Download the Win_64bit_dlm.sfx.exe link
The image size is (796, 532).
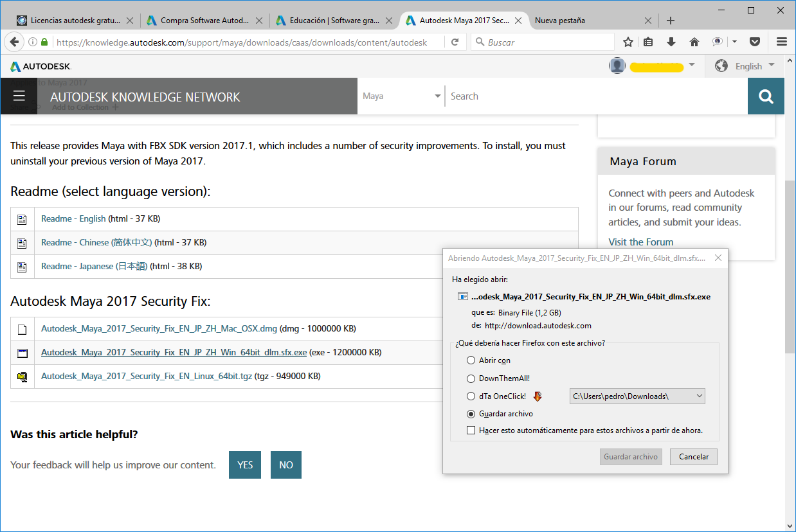(174, 353)
